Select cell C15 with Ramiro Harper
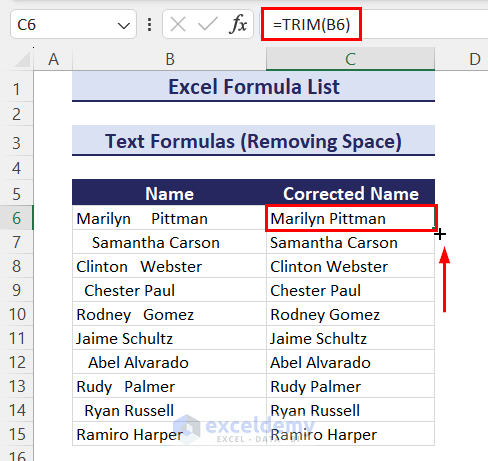488x461 pixels. coord(350,434)
